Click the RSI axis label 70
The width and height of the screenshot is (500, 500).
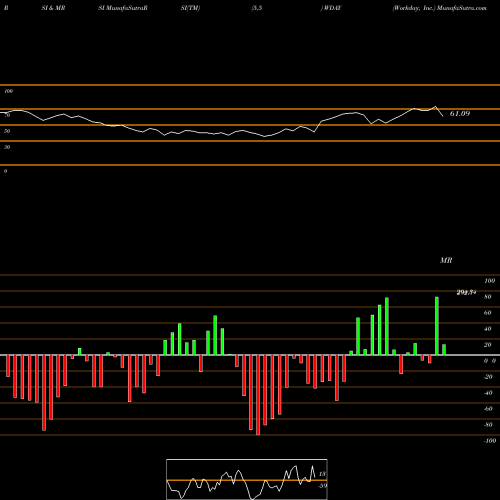[7, 115]
